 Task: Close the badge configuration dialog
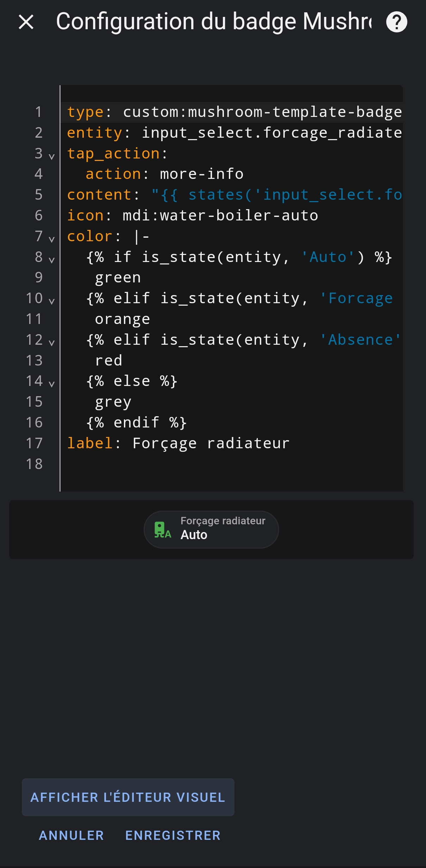[x=26, y=22]
